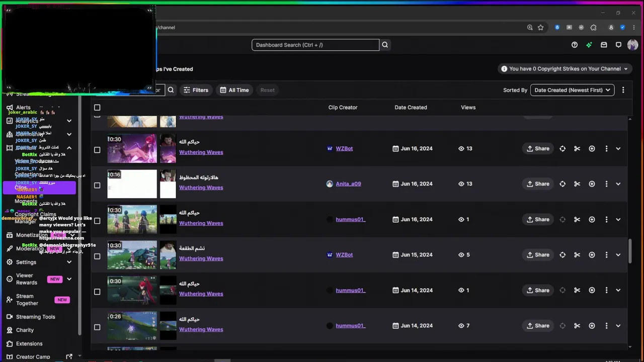Screen dimensions: 644x362
Task: Click the browser bookmark star icon
Action: pos(540,28)
